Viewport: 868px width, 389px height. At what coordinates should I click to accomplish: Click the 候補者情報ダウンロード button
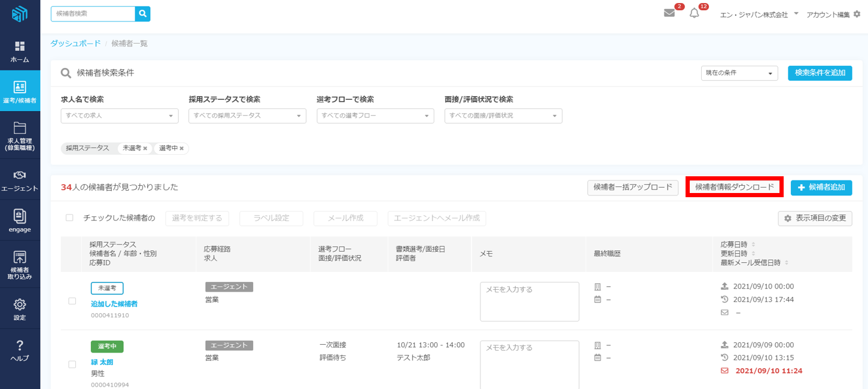coord(734,187)
